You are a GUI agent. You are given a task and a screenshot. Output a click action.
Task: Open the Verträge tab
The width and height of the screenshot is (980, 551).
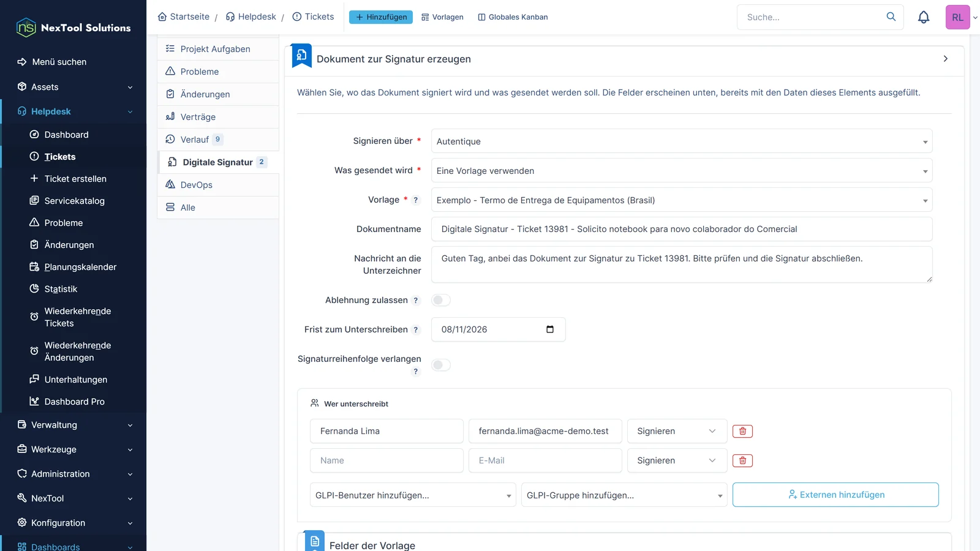(218, 117)
